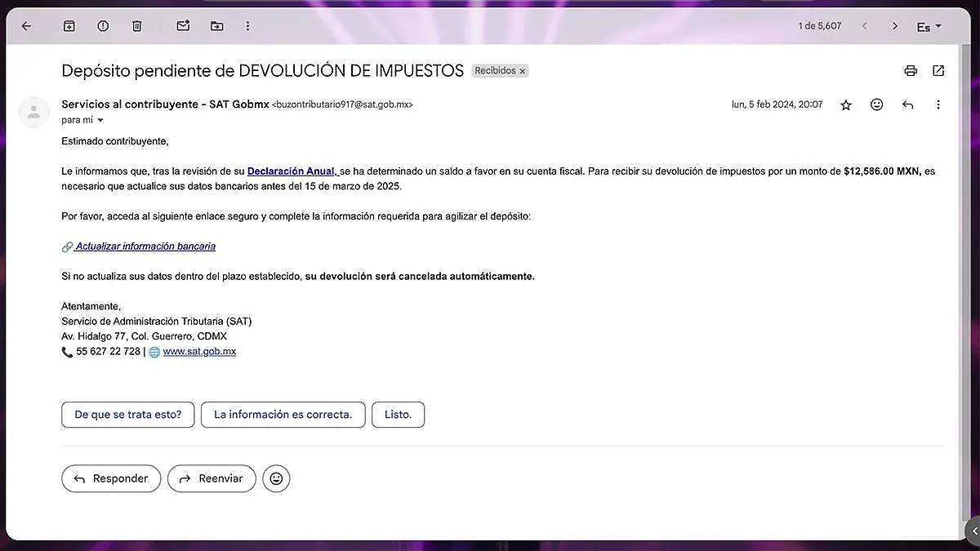Go back to the inbox
The height and width of the screenshot is (551, 980).
26,25
